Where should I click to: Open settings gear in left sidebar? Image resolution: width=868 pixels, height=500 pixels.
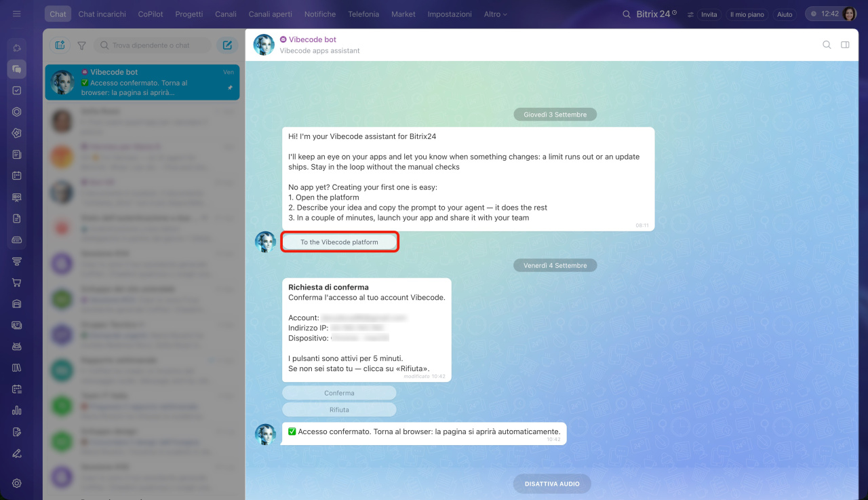(17, 483)
